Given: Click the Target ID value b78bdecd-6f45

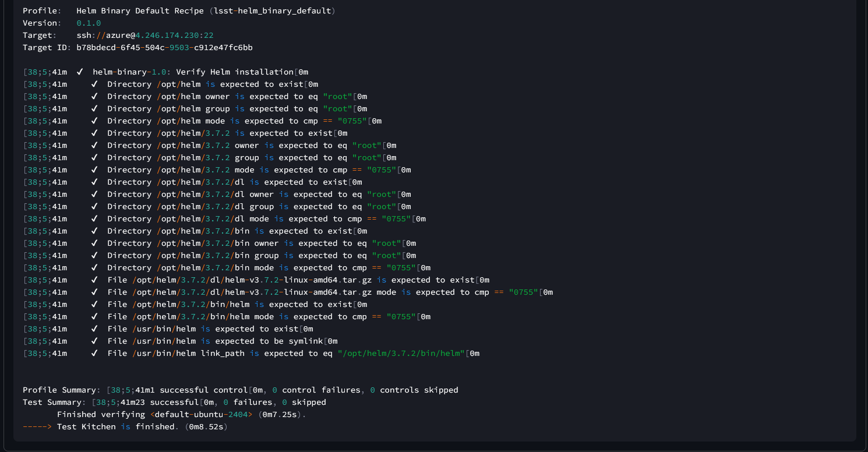Looking at the screenshot, I should coord(164,48).
